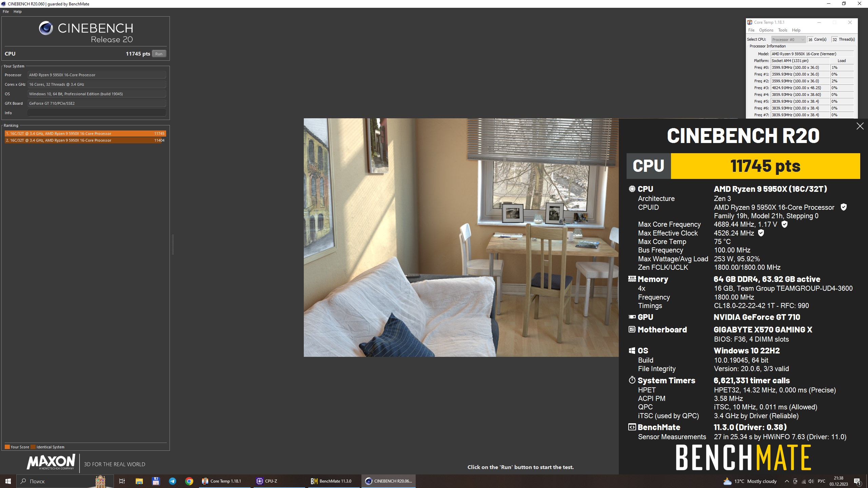The height and width of the screenshot is (488, 868).
Task: Open the Options menu in Core Temp
Action: [766, 30]
